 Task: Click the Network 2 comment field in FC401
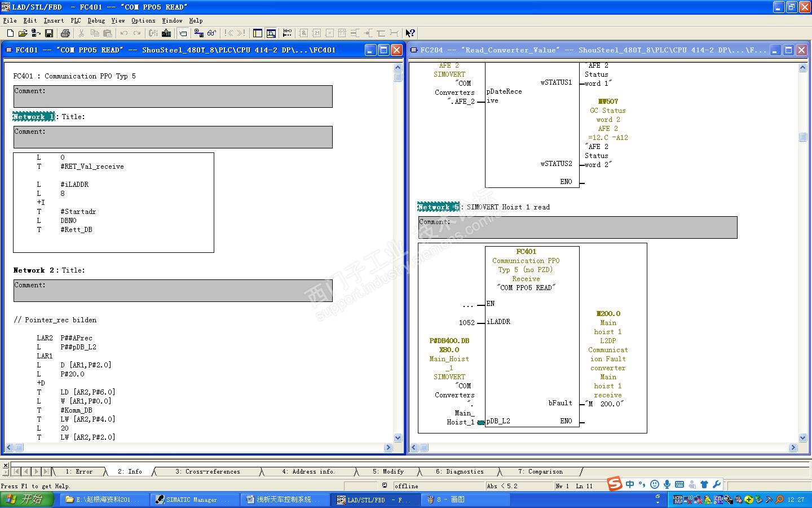(173, 291)
